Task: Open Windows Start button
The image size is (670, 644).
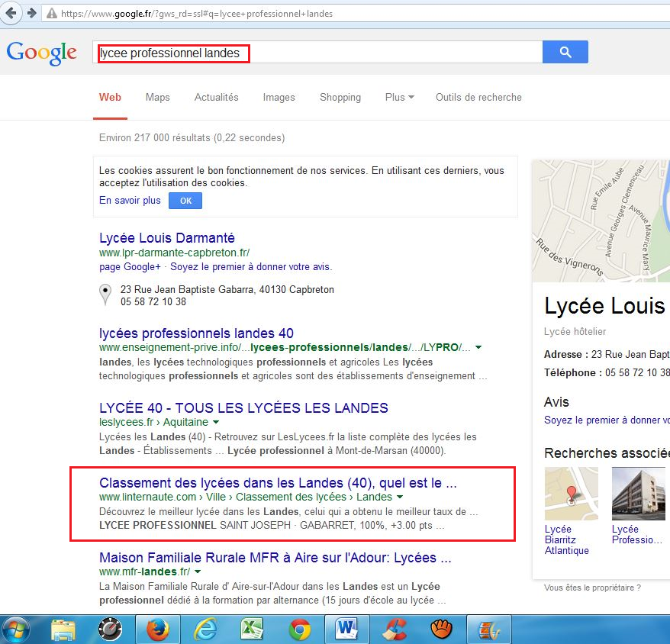Action: pyautogui.click(x=16, y=630)
